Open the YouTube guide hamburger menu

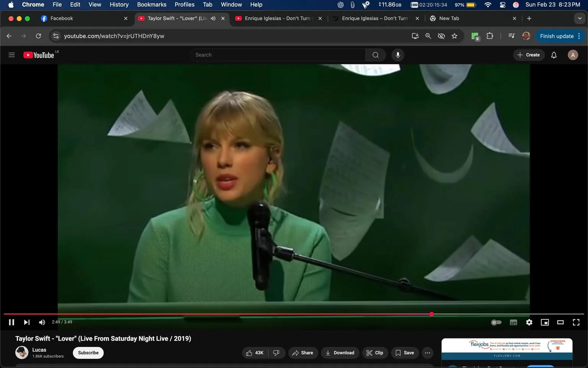click(11, 55)
